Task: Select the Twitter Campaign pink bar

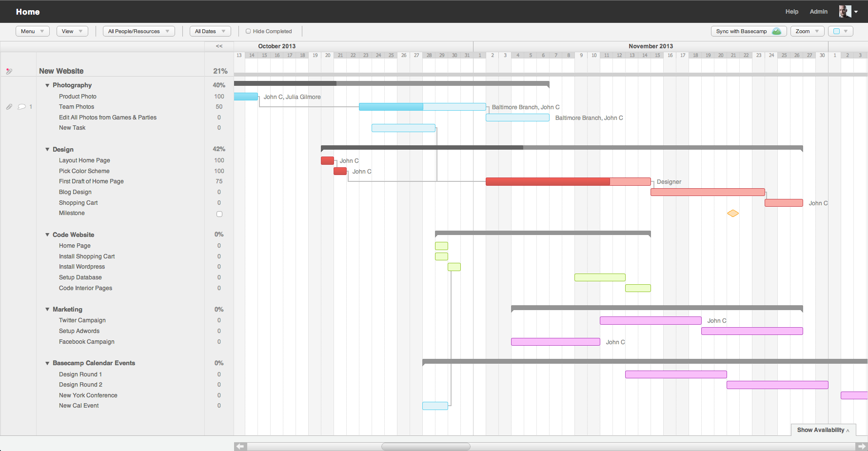Action: tap(651, 320)
